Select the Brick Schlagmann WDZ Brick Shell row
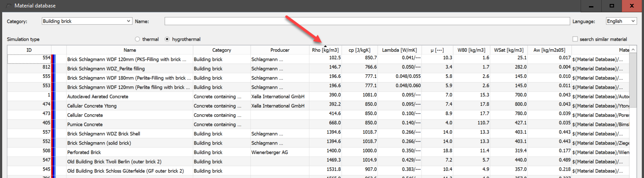This screenshot has height=178, width=644. (x=318, y=133)
